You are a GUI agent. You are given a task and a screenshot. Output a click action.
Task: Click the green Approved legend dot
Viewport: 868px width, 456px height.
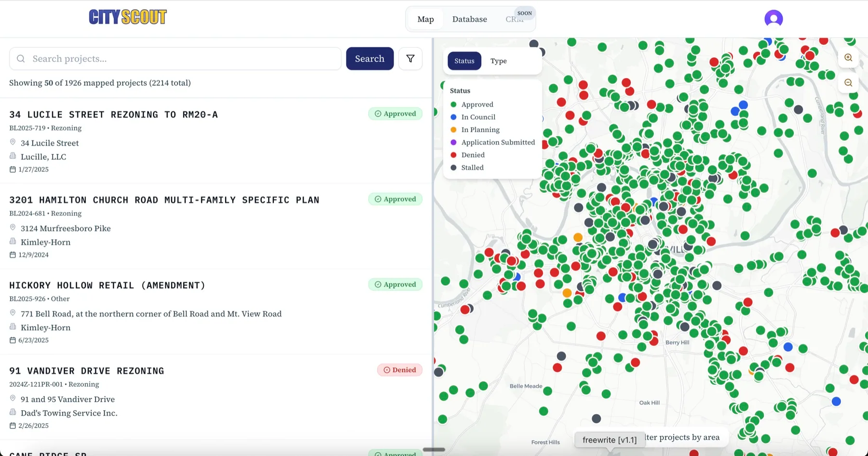click(453, 105)
